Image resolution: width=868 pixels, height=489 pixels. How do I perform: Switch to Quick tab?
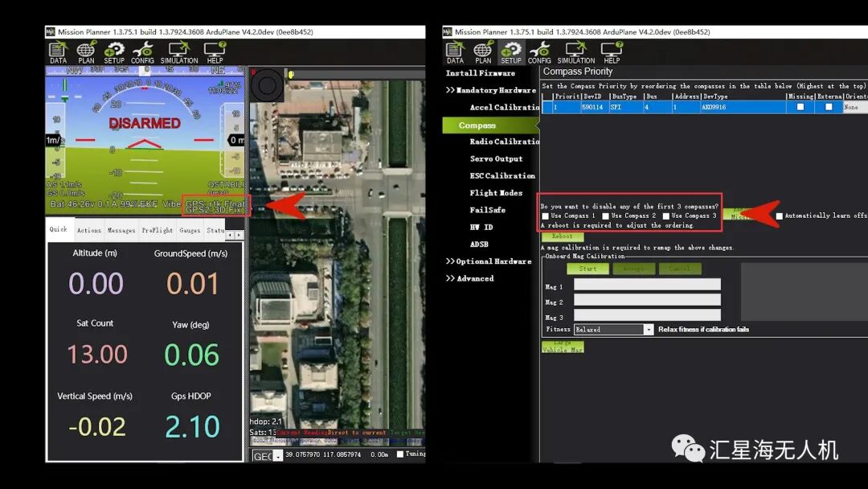58,229
